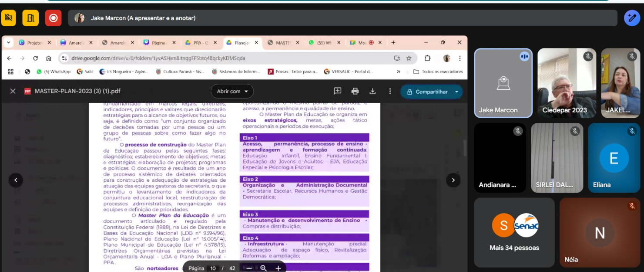Expand hidden bookmarks with double chevron

click(399, 71)
